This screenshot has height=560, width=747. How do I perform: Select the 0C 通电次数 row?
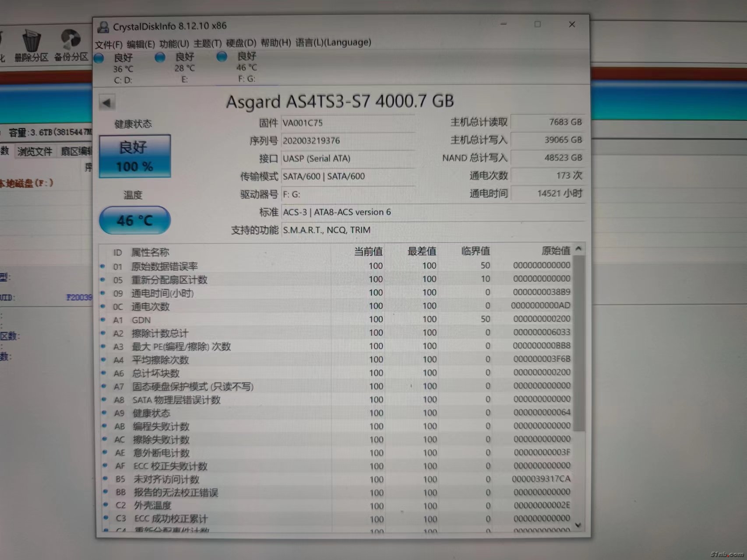click(x=336, y=306)
